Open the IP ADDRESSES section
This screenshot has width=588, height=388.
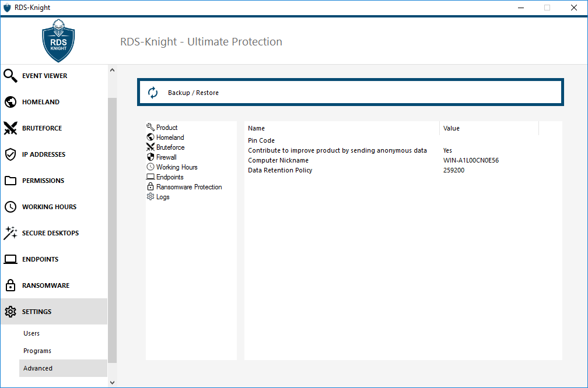click(54, 154)
